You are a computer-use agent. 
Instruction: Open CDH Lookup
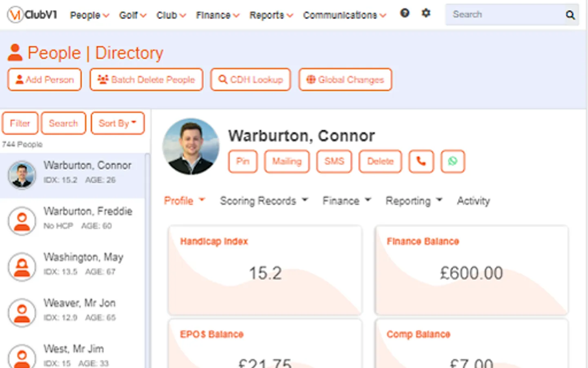[x=251, y=79]
